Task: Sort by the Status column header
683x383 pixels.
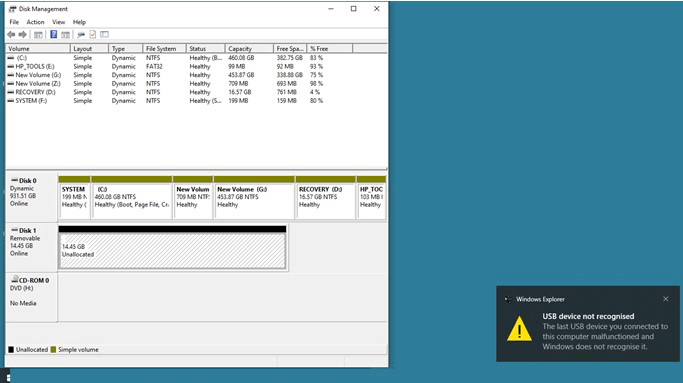Action: [206, 49]
